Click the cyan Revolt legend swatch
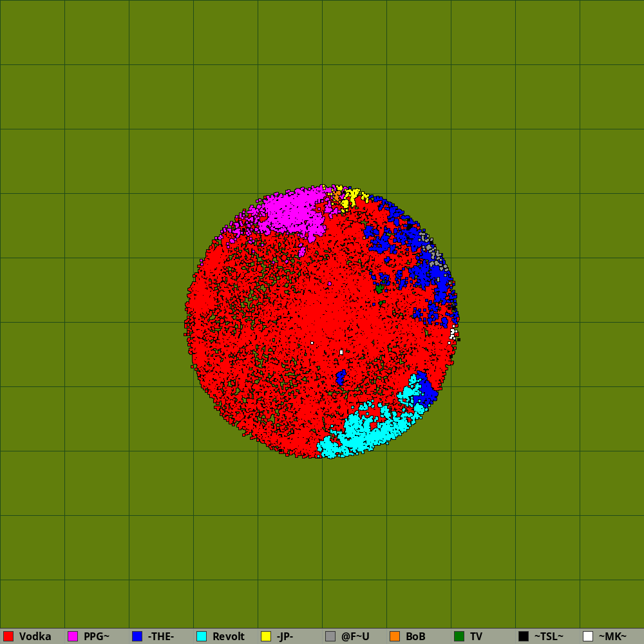The height and width of the screenshot is (644, 644). coord(202,636)
